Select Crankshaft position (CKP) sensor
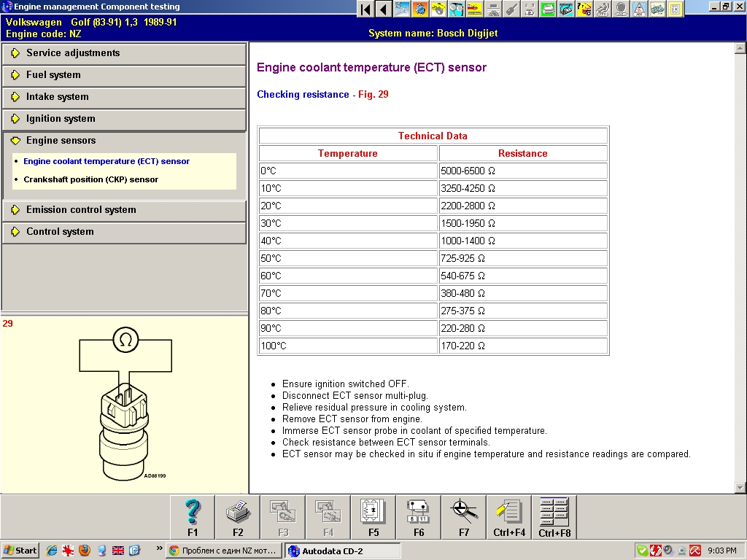 [90, 179]
